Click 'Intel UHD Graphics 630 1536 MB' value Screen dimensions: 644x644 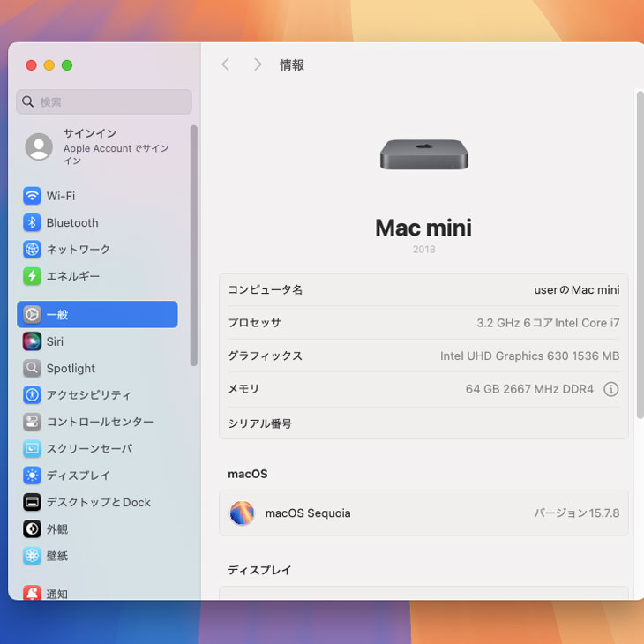coord(530,356)
